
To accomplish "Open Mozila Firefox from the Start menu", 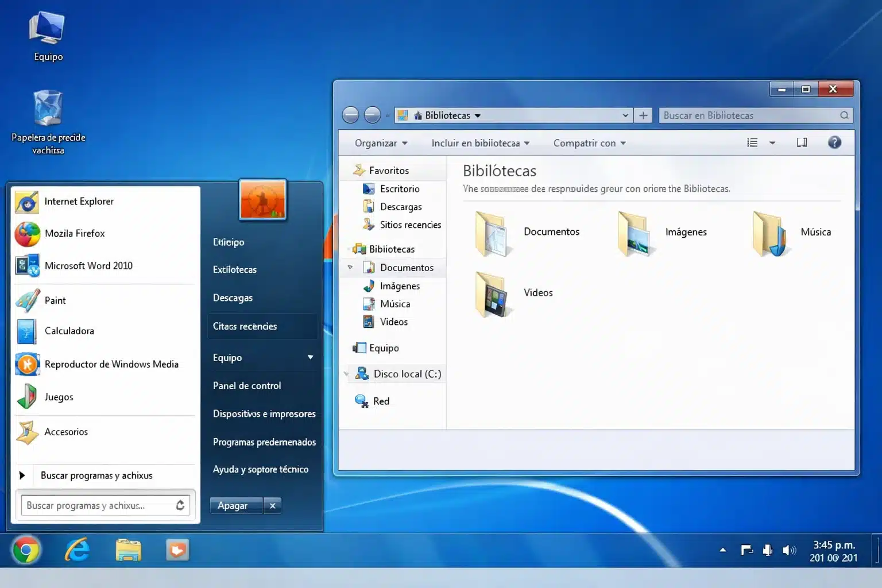I will pos(75,234).
